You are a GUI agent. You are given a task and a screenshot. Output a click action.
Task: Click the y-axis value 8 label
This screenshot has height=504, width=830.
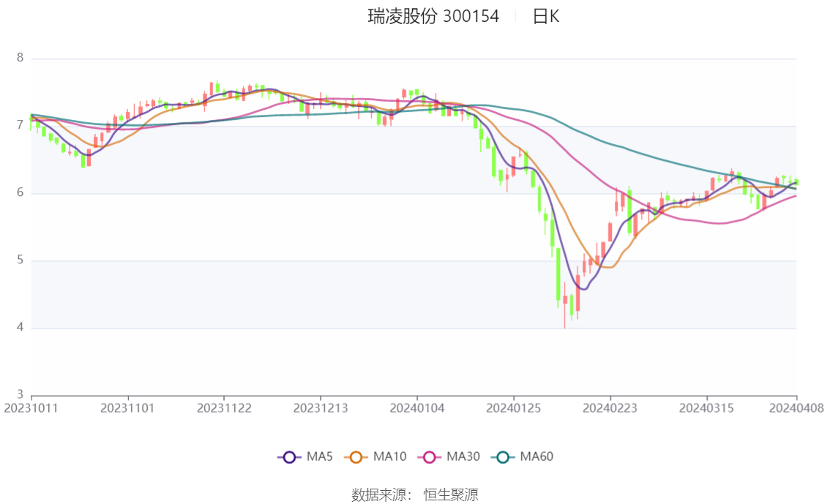tap(20, 58)
